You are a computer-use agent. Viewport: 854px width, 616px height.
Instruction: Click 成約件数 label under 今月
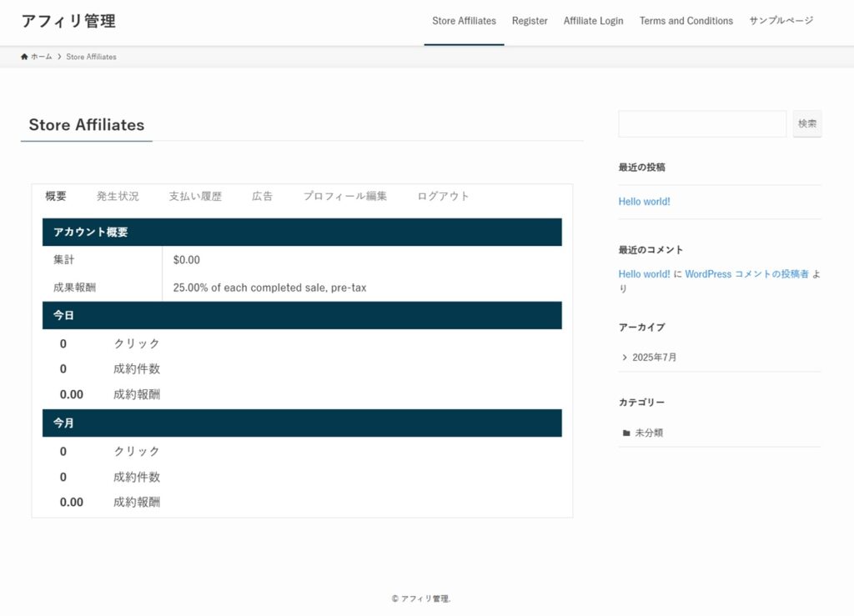(x=137, y=478)
